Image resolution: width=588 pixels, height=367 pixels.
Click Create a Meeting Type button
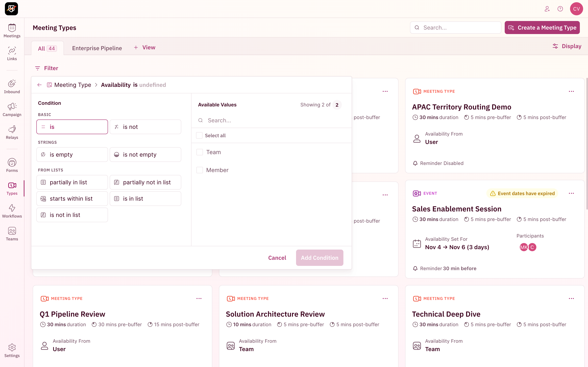[x=542, y=28]
